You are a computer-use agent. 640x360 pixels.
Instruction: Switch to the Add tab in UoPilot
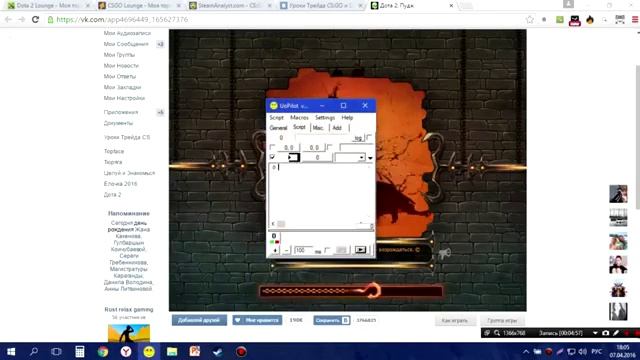pyautogui.click(x=337, y=128)
